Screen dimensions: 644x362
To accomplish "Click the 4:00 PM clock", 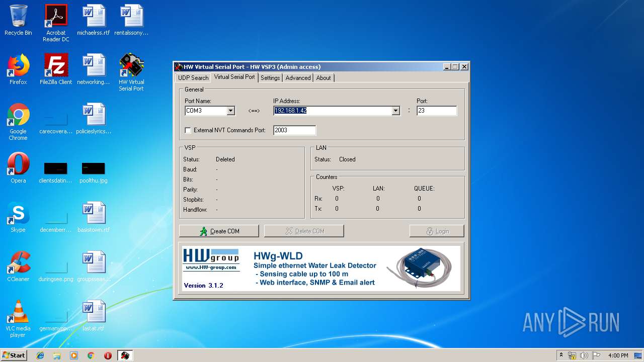I will tap(618, 355).
